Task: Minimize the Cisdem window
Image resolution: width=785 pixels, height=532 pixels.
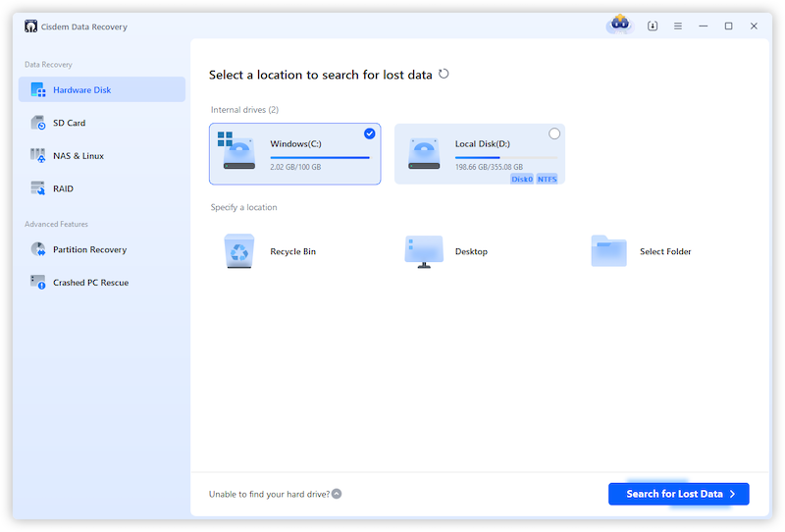Action: pyautogui.click(x=704, y=27)
